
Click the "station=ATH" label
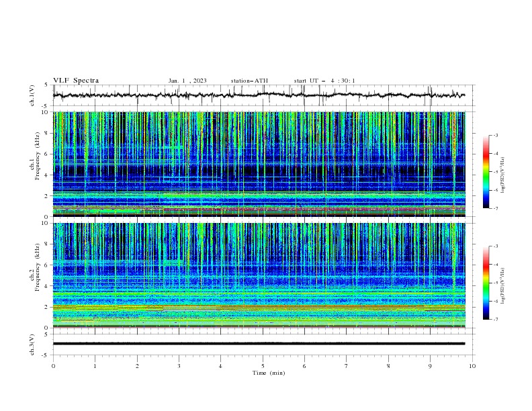(x=249, y=81)
